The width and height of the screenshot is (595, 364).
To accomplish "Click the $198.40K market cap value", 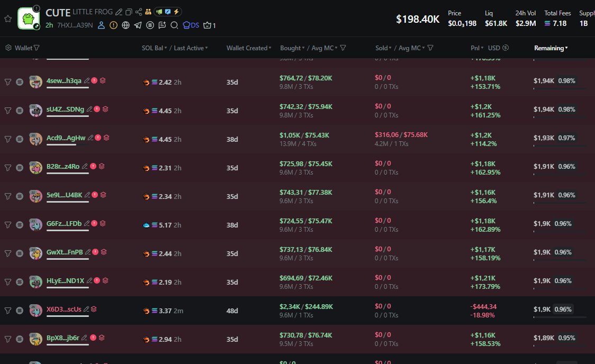I will (418, 19).
